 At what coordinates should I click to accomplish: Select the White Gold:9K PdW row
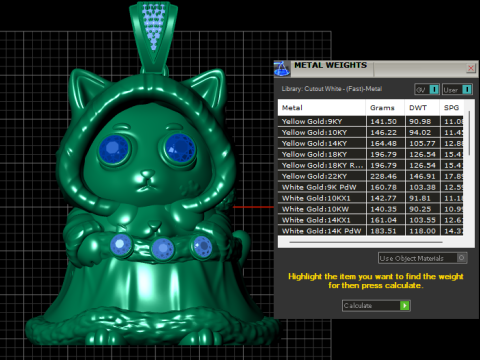click(x=370, y=187)
